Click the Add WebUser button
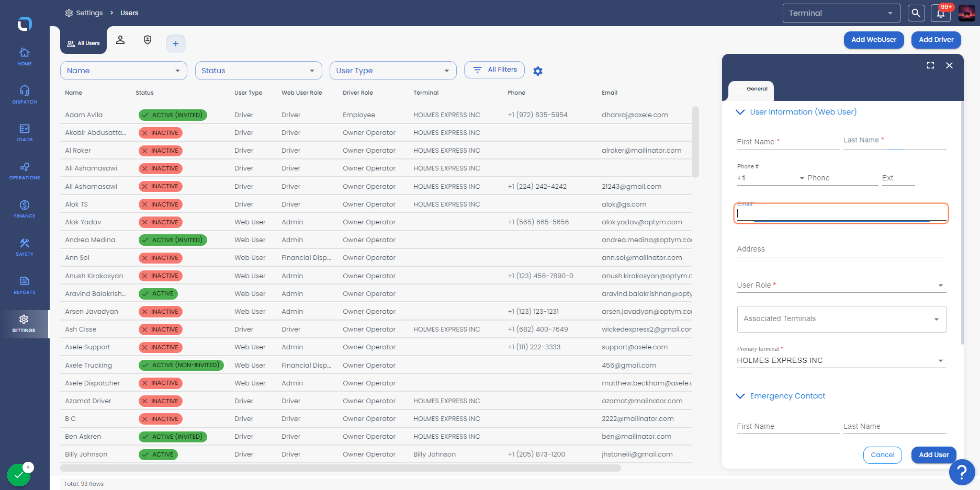This screenshot has width=980, height=490. [874, 40]
